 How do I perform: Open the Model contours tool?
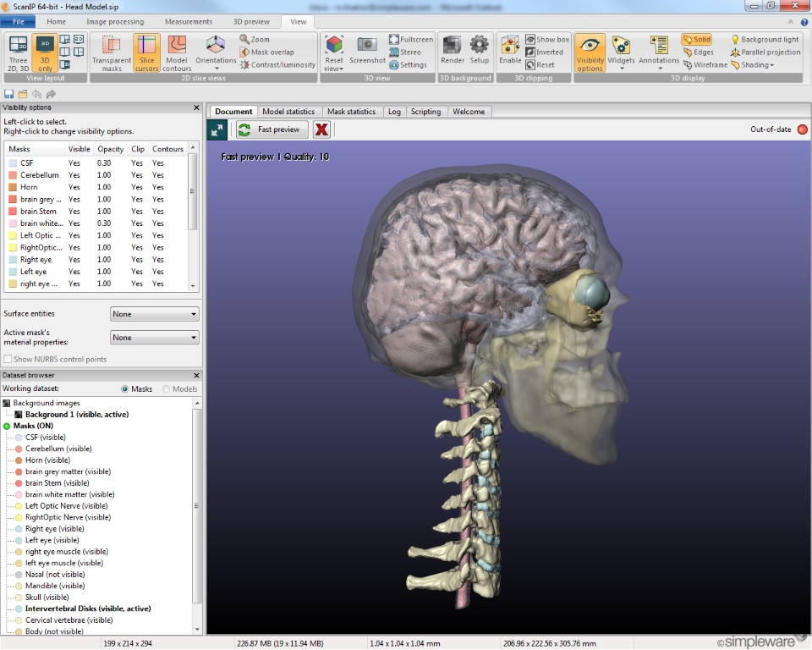(177, 53)
